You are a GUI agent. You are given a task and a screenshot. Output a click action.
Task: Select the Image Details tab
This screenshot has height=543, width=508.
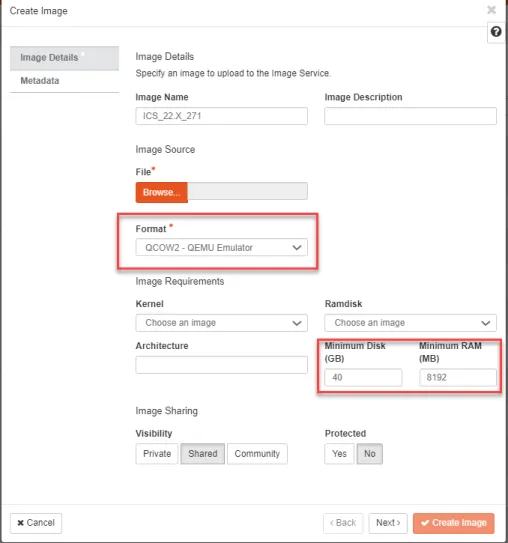tap(64, 58)
